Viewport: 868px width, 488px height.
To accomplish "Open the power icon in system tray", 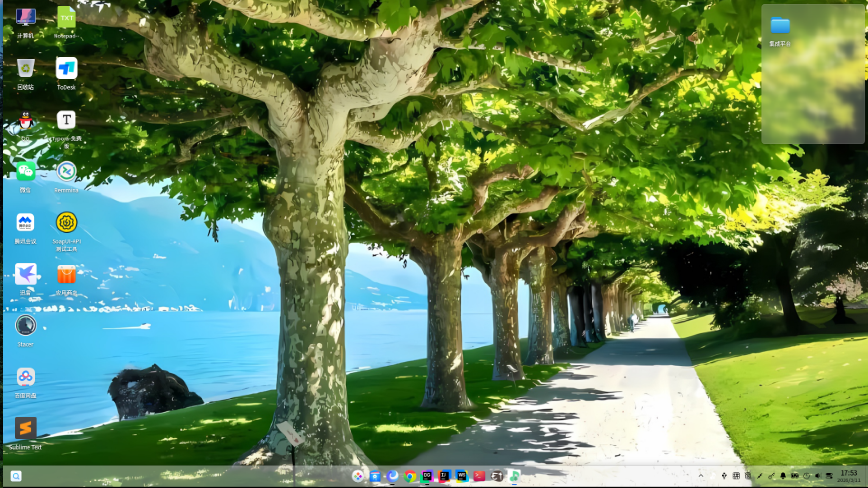I will (x=807, y=476).
